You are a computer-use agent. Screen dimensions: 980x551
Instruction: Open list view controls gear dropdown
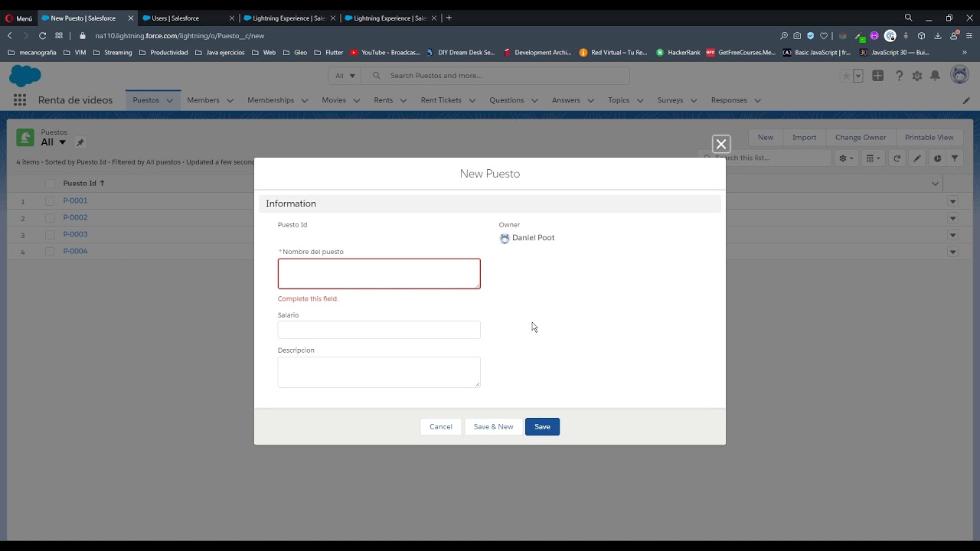[x=846, y=158]
